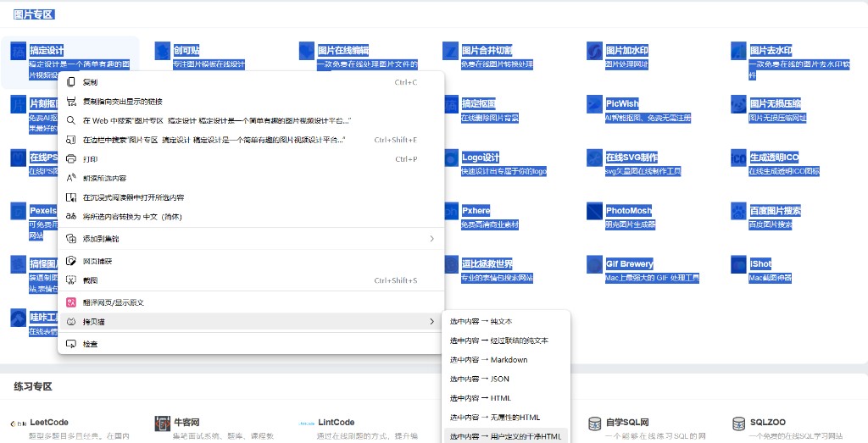Image resolution: width=868 pixels, height=443 pixels.
Task: Click the iShot site icon
Action: click(738, 264)
